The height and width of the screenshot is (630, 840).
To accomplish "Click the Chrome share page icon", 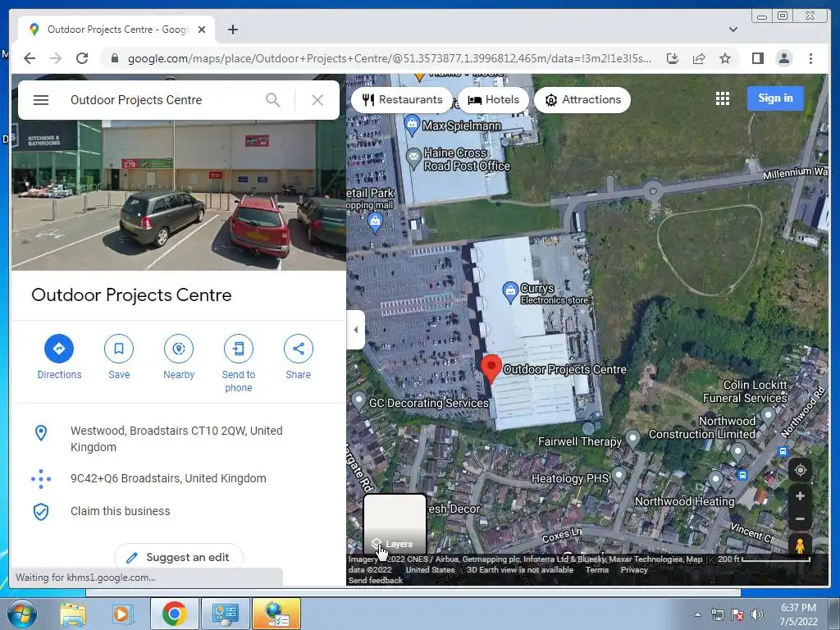I will (x=699, y=58).
